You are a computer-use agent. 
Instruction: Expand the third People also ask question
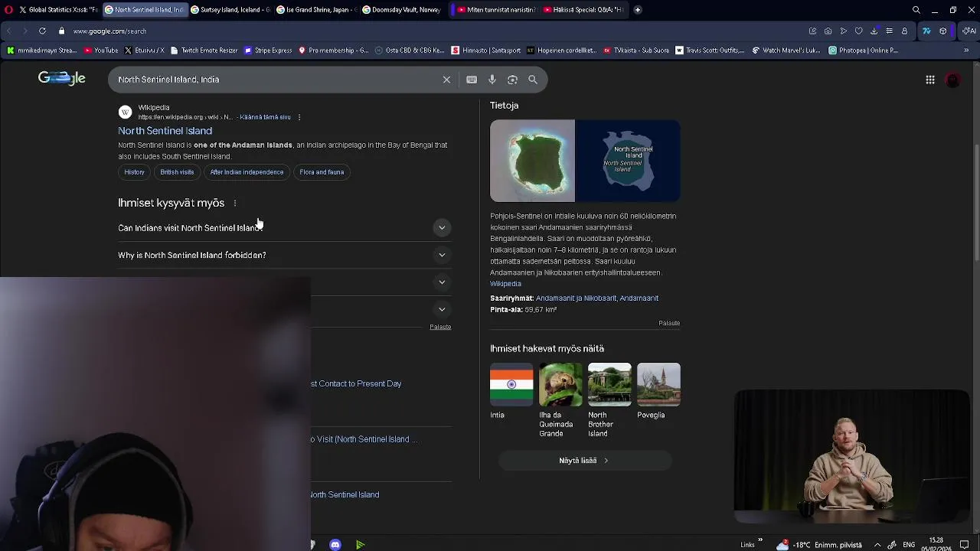click(x=442, y=282)
